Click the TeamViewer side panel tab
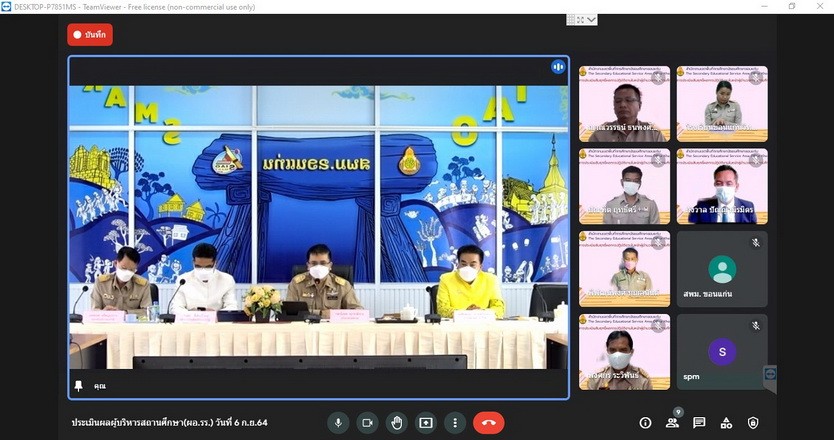Image resolution: width=834 pixels, height=440 pixels. [770, 373]
